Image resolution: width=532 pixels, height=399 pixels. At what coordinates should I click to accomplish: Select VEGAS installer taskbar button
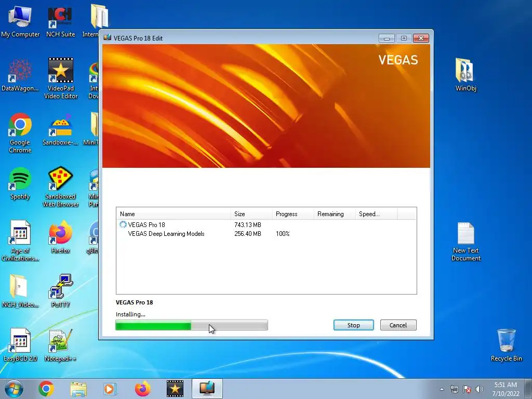click(x=207, y=389)
